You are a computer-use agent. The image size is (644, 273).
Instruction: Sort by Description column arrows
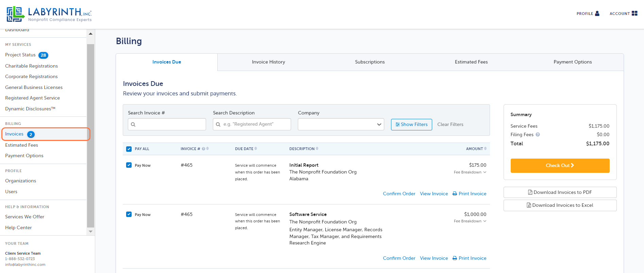(x=317, y=149)
